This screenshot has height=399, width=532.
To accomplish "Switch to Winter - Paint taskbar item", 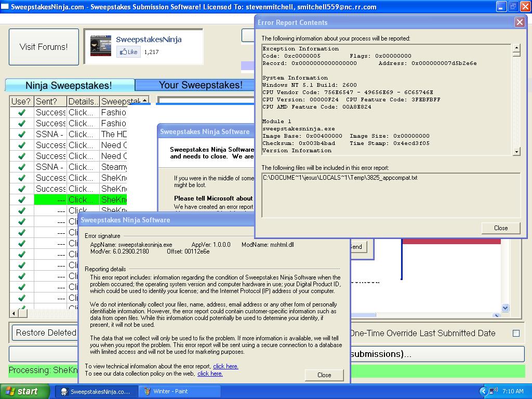I will coord(180,392).
